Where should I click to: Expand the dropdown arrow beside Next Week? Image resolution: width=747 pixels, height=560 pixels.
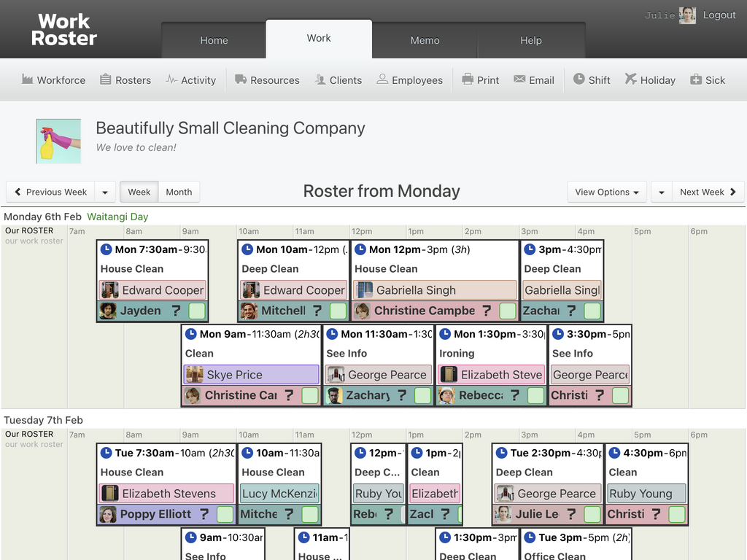click(x=661, y=192)
